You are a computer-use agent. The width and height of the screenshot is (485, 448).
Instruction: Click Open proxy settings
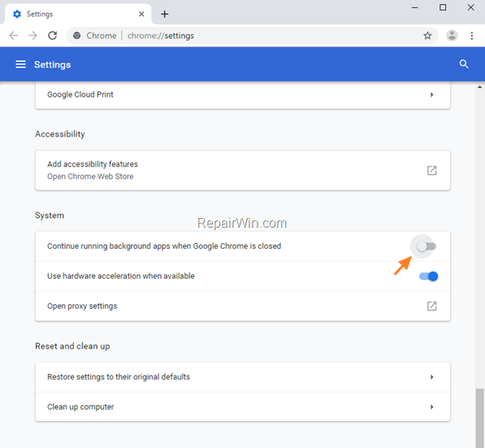[242, 306]
